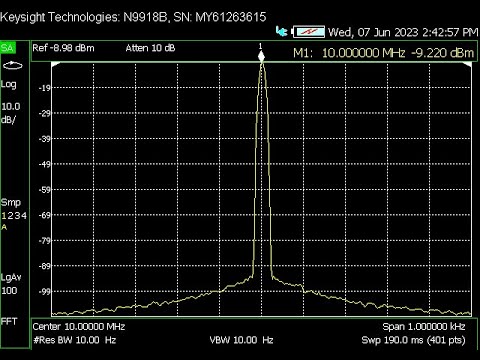Viewport: 480px width, 360px height.
Task: Click the LgAv averaging type label
Action: 11,277
